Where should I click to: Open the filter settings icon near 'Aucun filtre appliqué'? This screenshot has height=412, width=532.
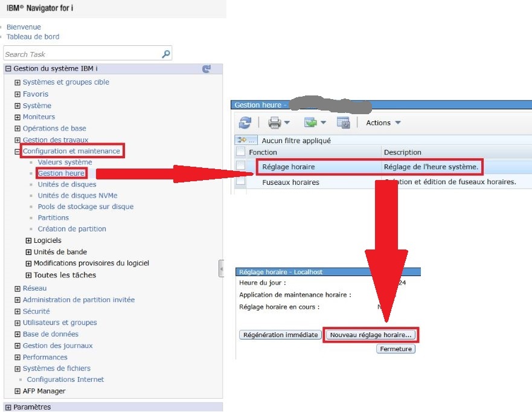(242, 140)
